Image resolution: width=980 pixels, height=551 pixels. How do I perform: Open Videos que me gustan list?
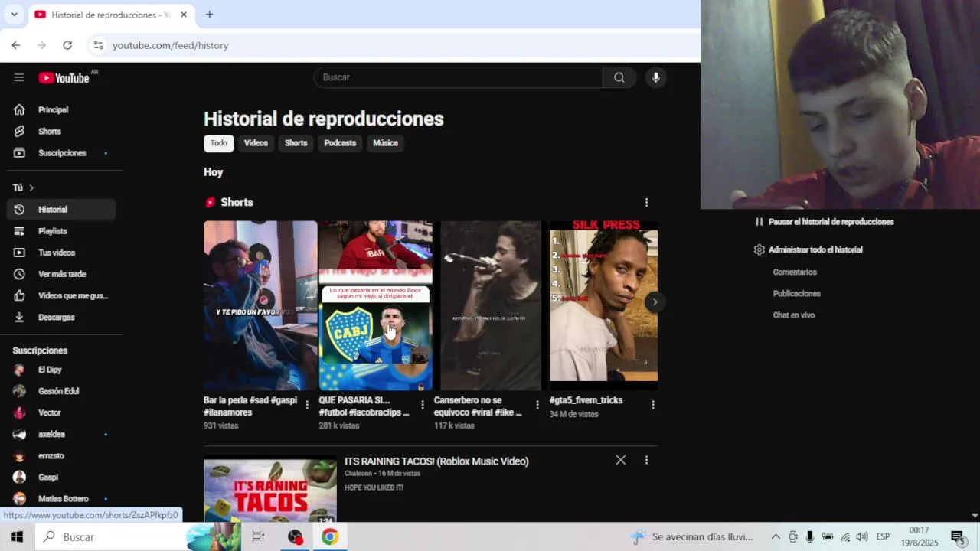tap(61, 295)
